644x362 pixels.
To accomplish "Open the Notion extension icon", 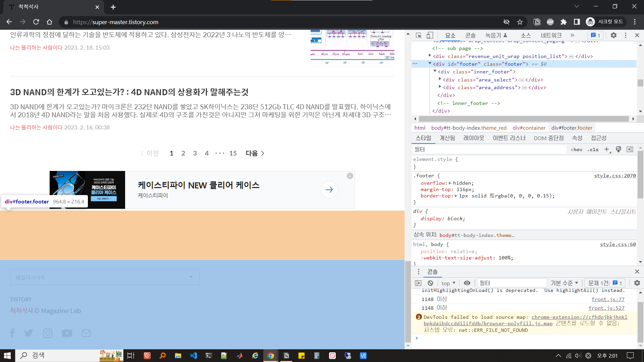I will [x=537, y=22].
